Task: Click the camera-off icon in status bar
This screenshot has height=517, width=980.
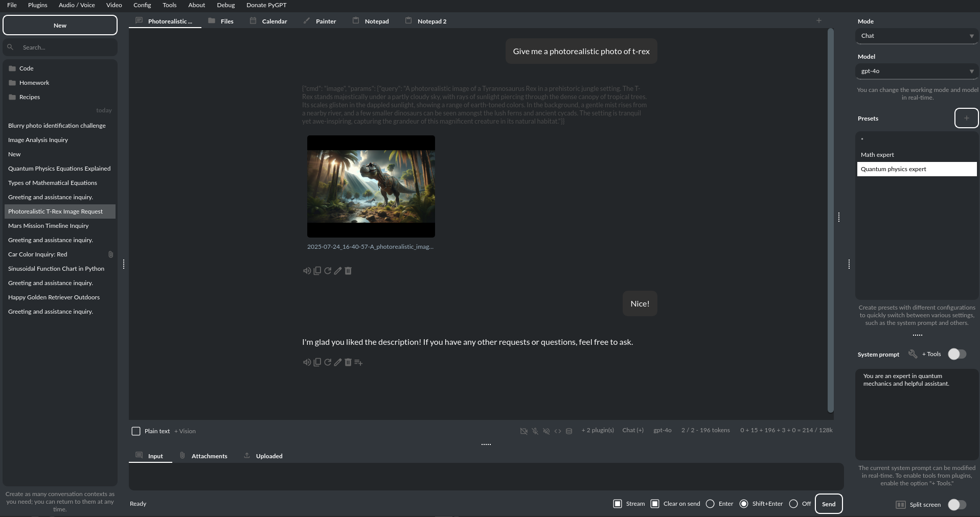Action: (x=523, y=431)
